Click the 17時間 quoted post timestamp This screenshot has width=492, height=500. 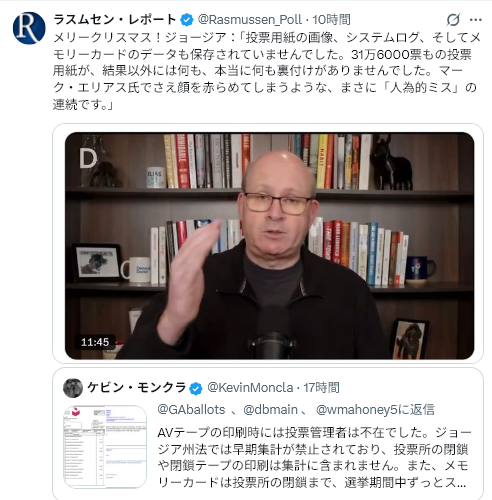pyautogui.click(x=321, y=388)
